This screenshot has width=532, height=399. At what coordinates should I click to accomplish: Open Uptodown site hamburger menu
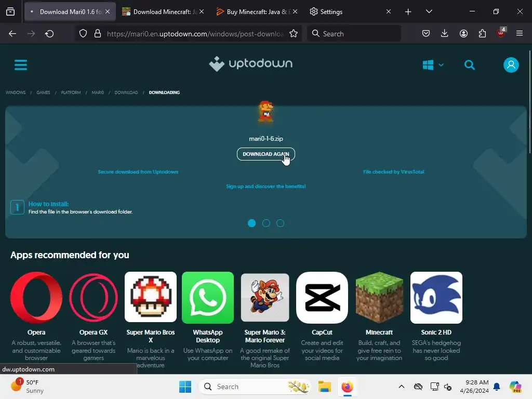point(21,65)
